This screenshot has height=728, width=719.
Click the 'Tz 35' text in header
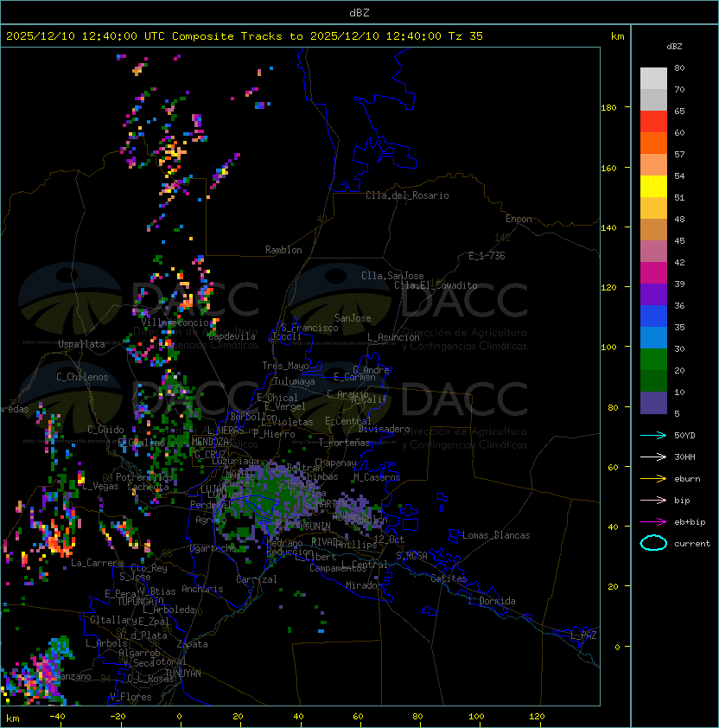466,36
